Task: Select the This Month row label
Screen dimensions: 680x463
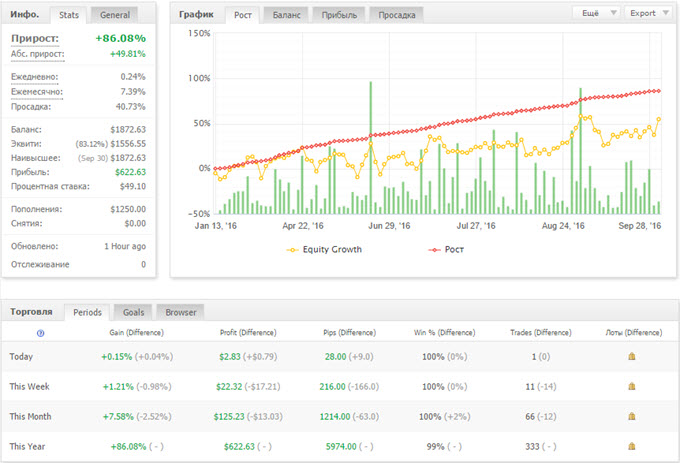Action: (30, 416)
